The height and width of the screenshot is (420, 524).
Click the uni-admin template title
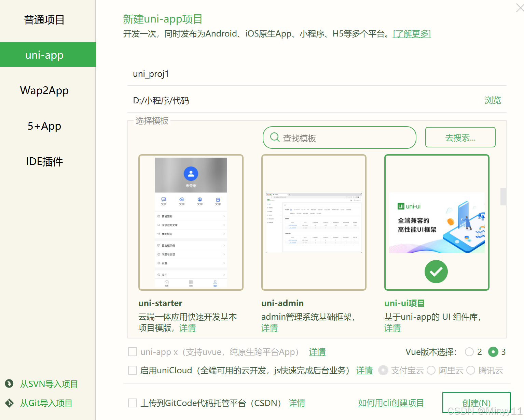(282, 303)
